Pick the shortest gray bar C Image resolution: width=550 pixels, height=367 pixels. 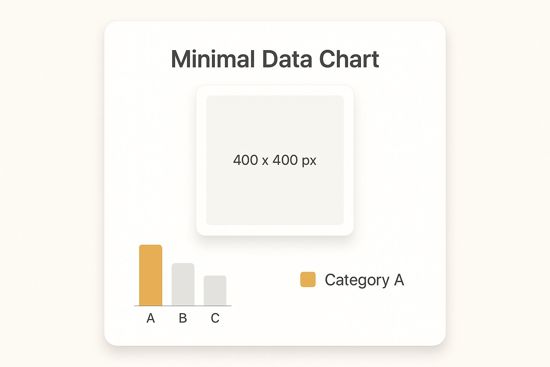215,291
